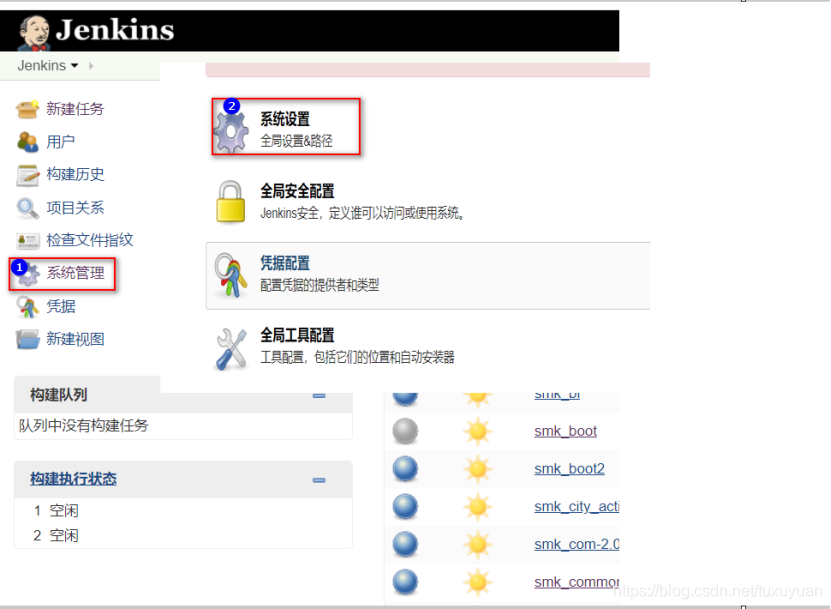Open 构建历史 sidebar link
The width and height of the screenshot is (831, 609).
75,174
